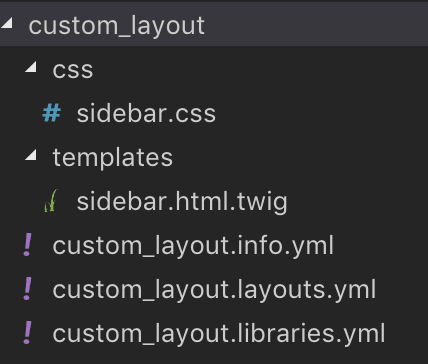Click the highlighted custom_layout header row background

pos(214,24)
